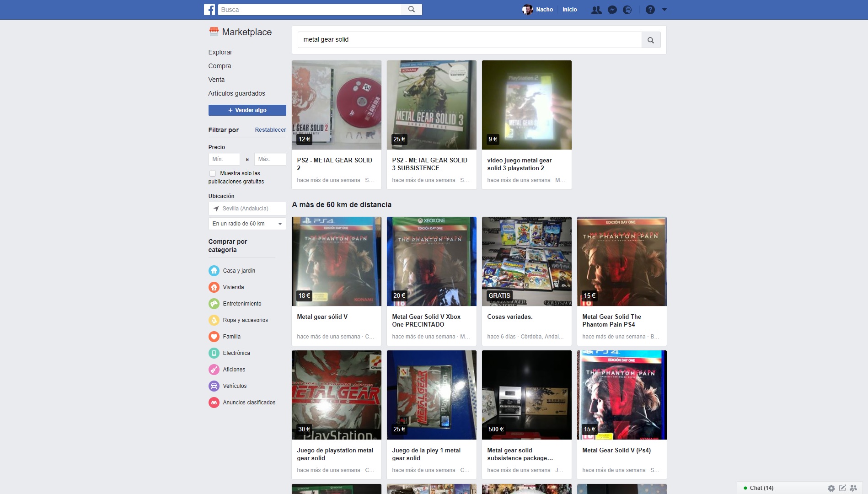Enable the free listings only checkbox
This screenshot has height=494, width=868.
pyautogui.click(x=213, y=173)
